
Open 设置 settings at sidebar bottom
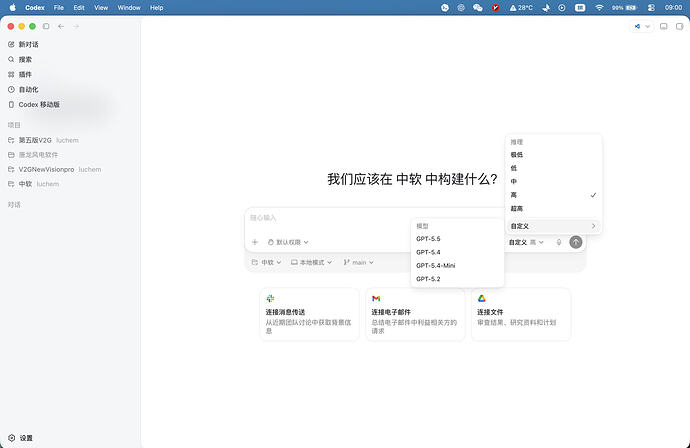point(20,438)
